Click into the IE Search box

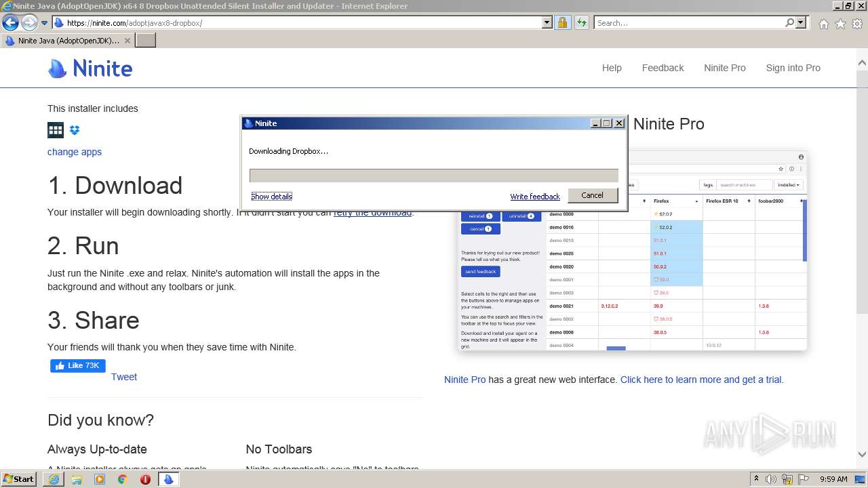click(x=688, y=22)
